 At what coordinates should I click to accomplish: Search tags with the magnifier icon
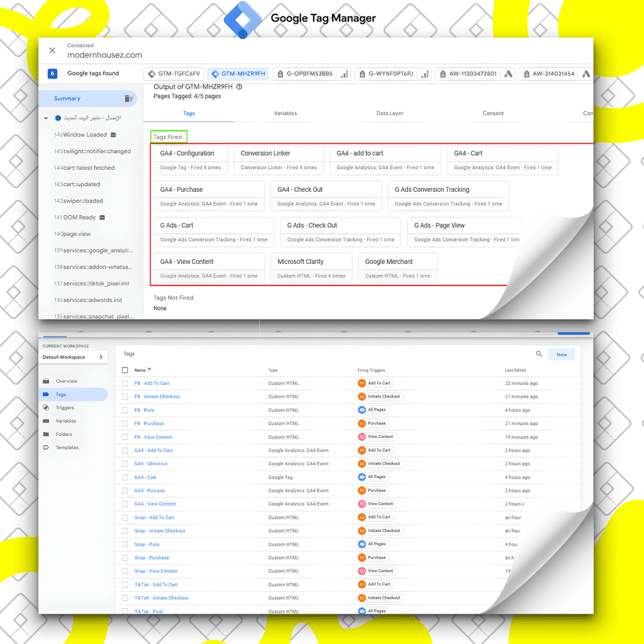(539, 354)
